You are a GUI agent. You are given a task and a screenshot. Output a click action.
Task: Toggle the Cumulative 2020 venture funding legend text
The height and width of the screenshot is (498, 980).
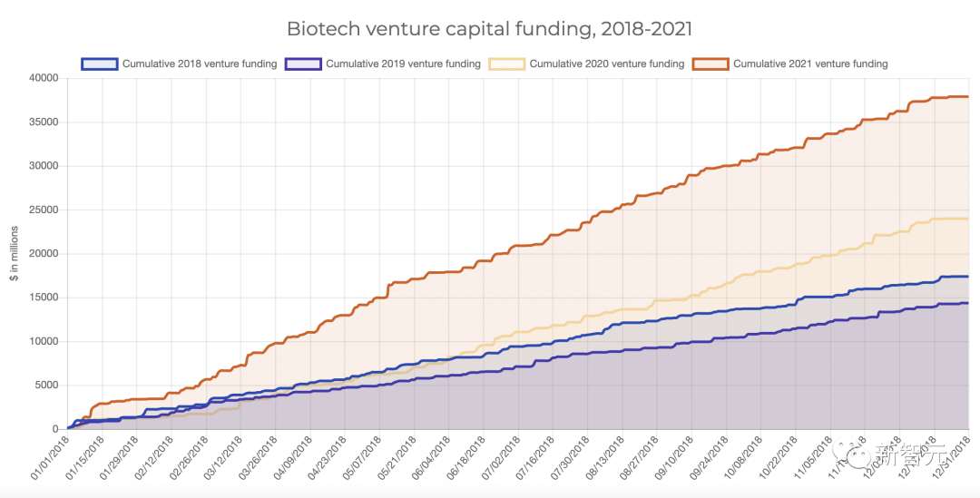(607, 63)
